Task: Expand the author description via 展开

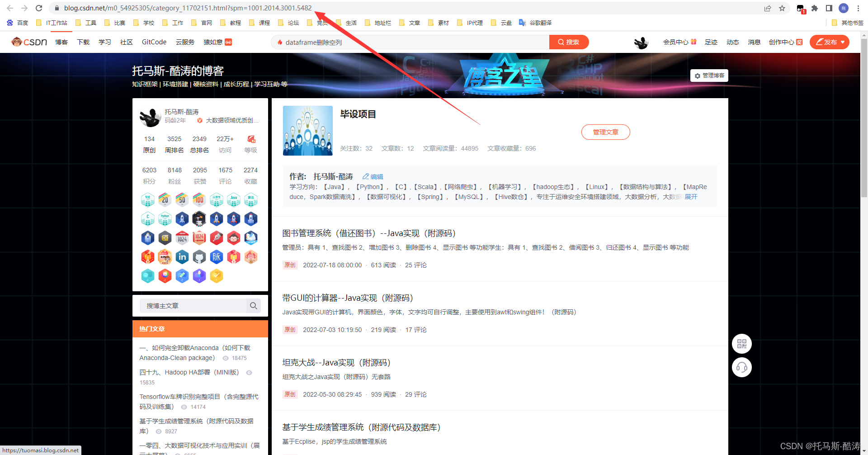Action: pyautogui.click(x=691, y=197)
